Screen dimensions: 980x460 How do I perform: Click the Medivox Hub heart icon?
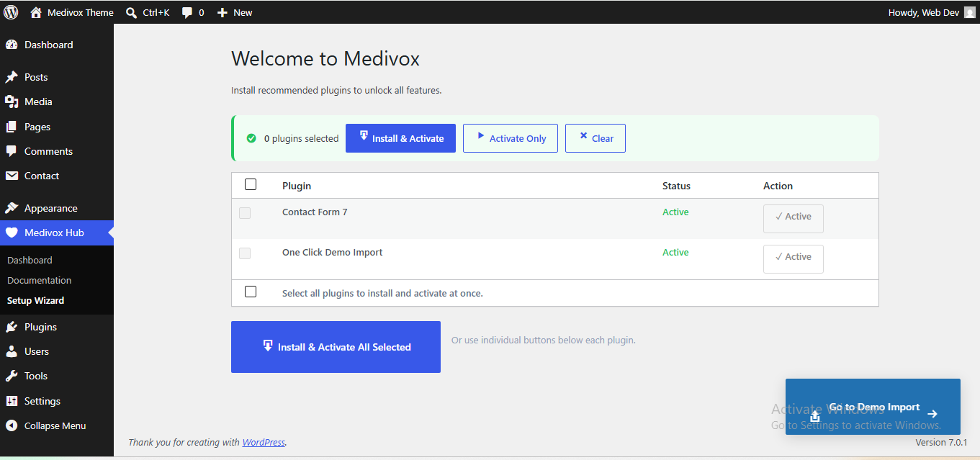pyautogui.click(x=11, y=233)
